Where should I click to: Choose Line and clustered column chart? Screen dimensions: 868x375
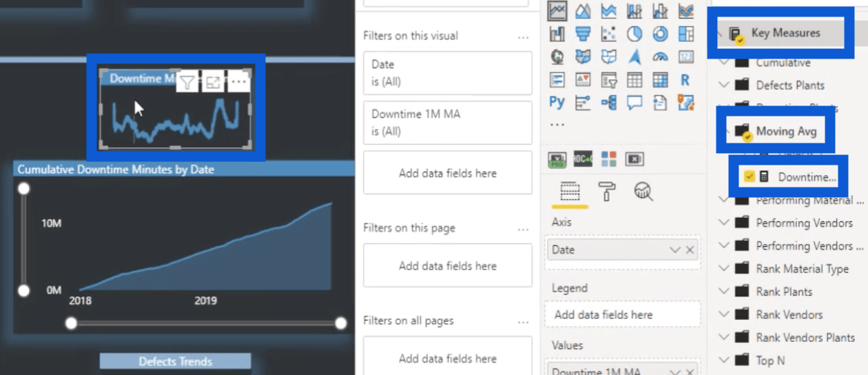tap(660, 11)
